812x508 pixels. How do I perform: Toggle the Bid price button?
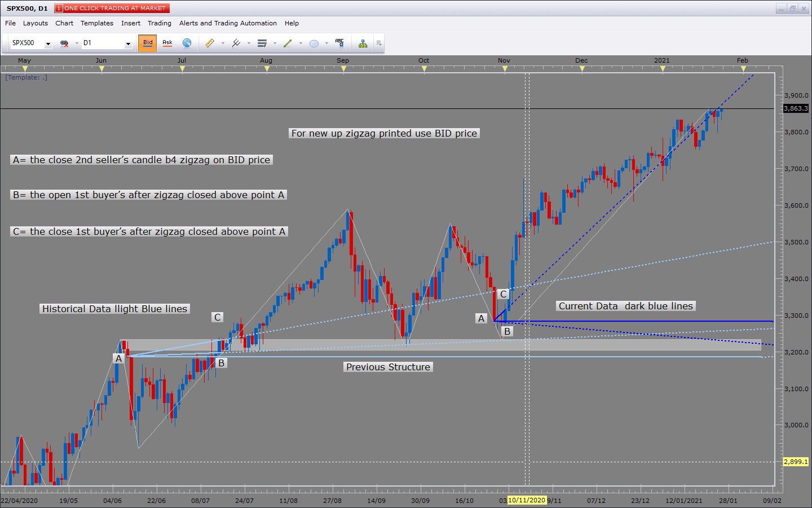pyautogui.click(x=148, y=43)
